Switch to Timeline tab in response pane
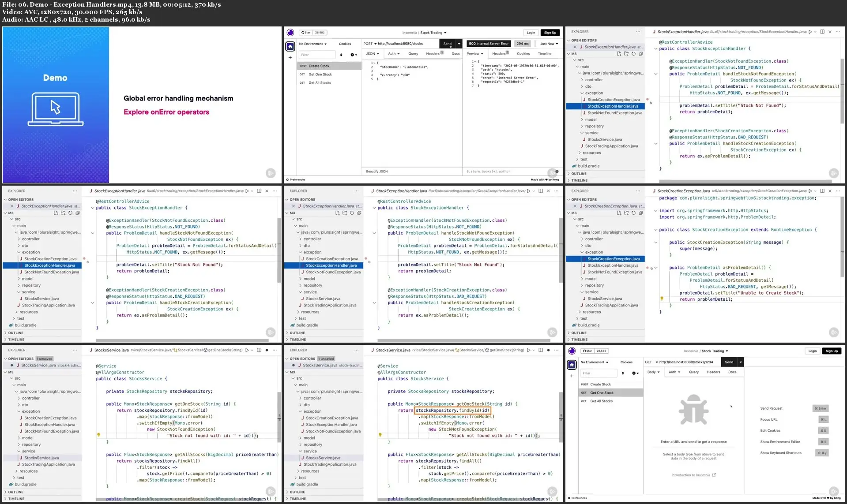Viewport: 847px width, 504px height. point(544,54)
